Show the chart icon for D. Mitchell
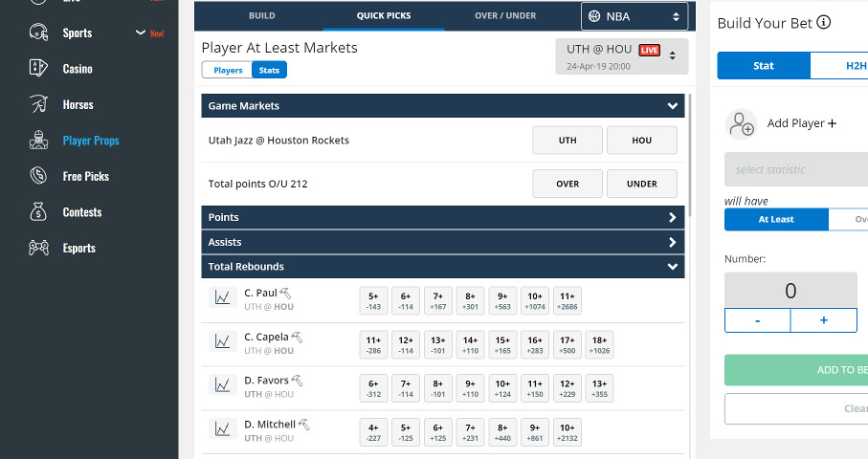This screenshot has height=459, width=868. 223,428
